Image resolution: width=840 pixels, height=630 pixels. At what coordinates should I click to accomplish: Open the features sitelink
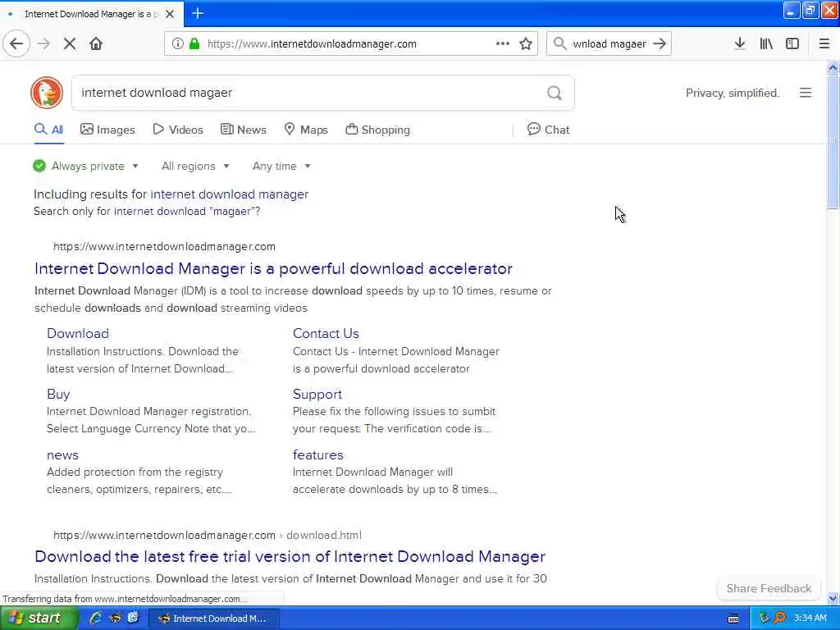pos(317,454)
